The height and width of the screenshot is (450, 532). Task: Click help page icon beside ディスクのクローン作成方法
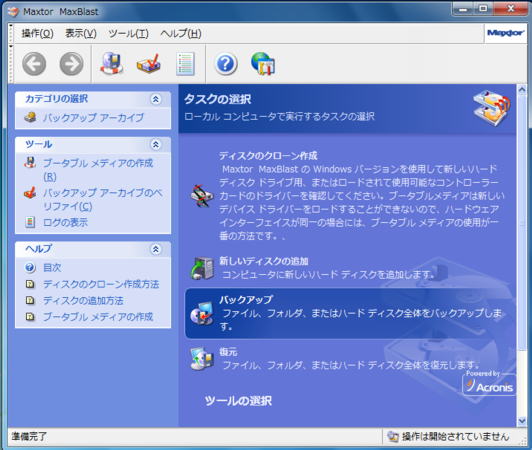click(x=30, y=284)
